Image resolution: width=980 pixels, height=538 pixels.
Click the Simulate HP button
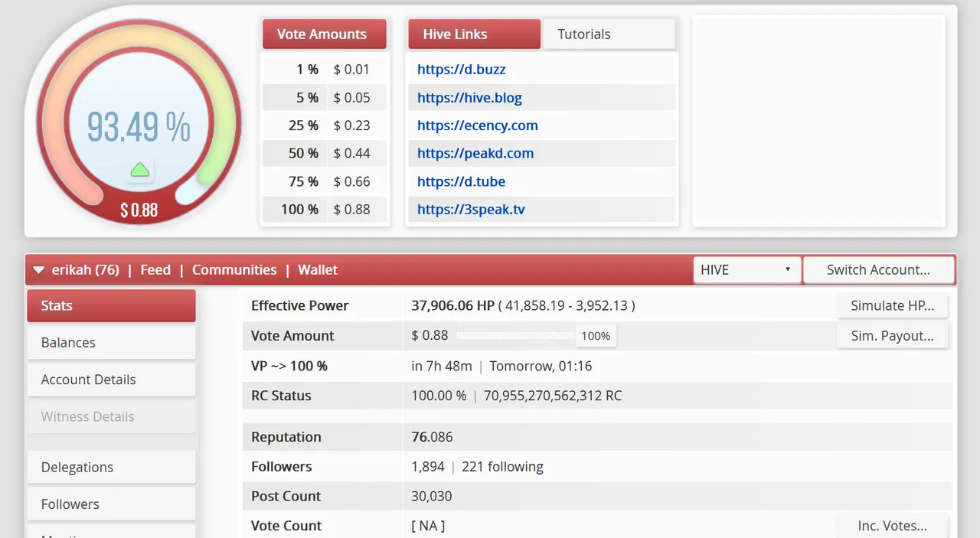[892, 305]
